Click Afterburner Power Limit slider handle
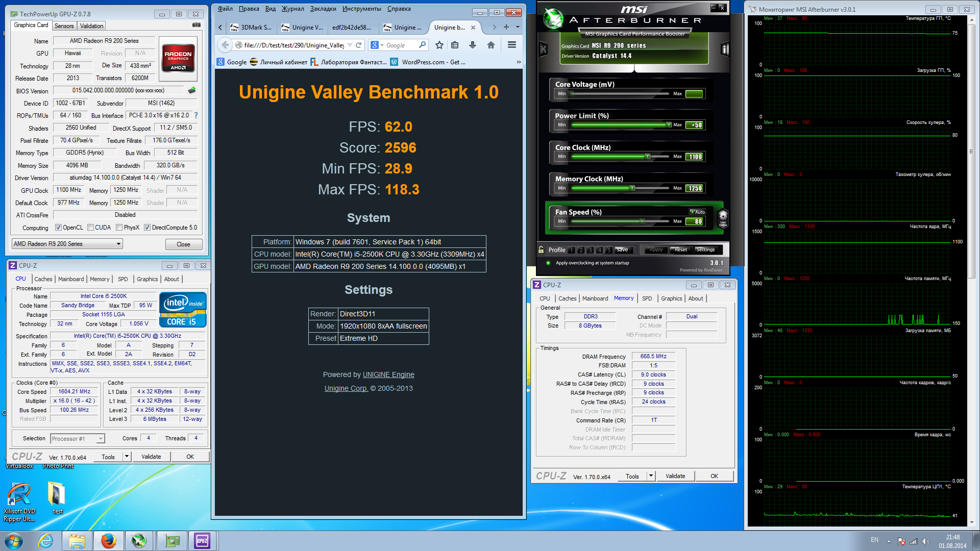 pyautogui.click(x=669, y=124)
